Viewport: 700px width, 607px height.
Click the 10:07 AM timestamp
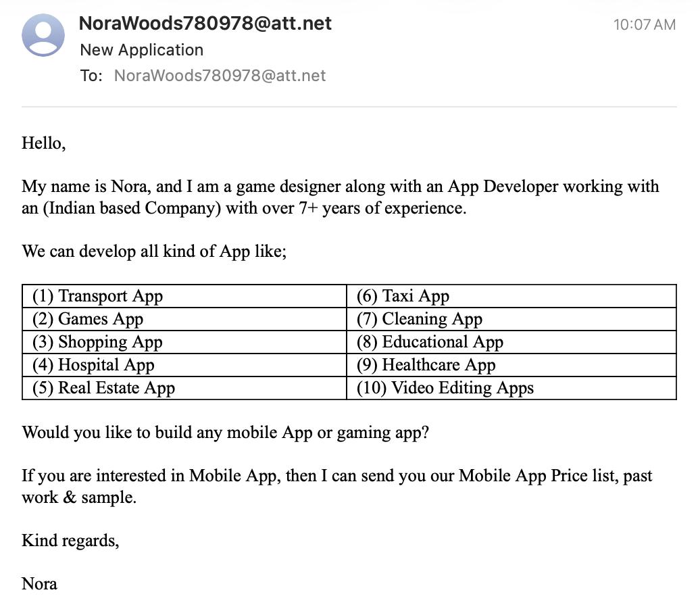(644, 24)
